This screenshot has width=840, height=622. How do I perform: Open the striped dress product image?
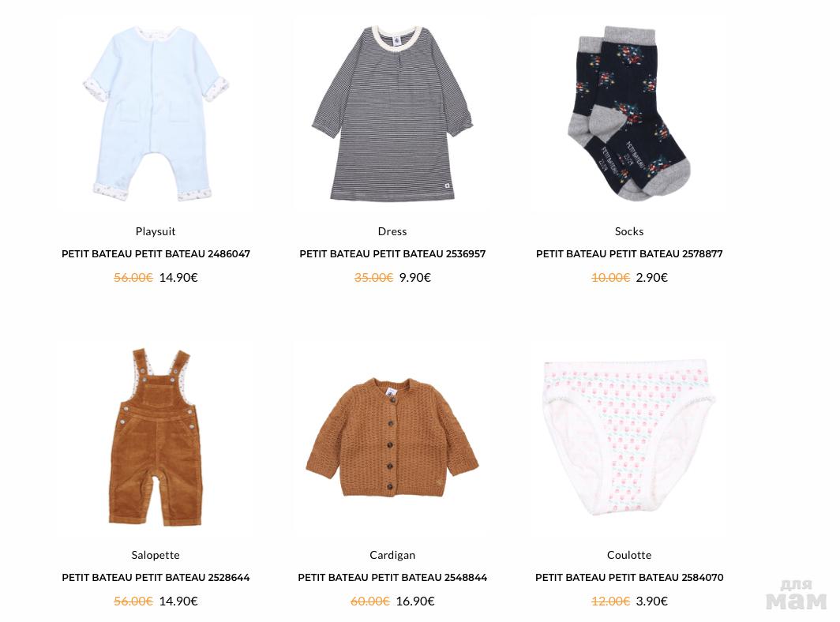coord(392,114)
